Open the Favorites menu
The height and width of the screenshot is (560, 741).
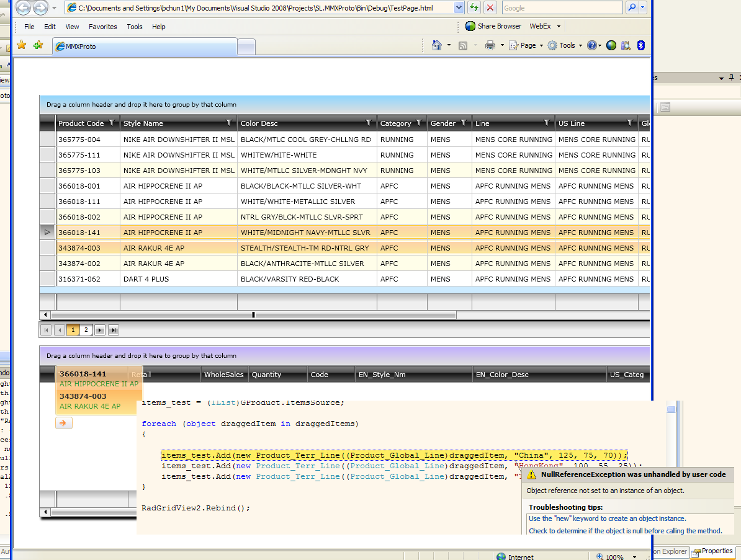102,27
